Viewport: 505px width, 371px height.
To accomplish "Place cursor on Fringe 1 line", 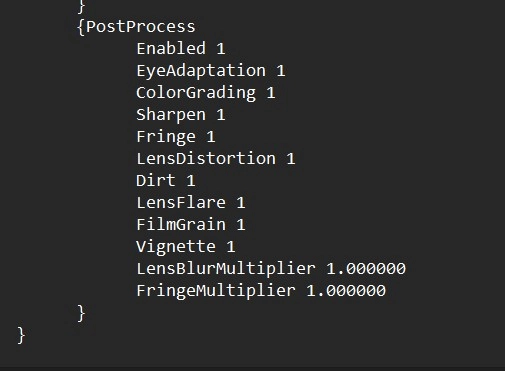I will pos(176,137).
